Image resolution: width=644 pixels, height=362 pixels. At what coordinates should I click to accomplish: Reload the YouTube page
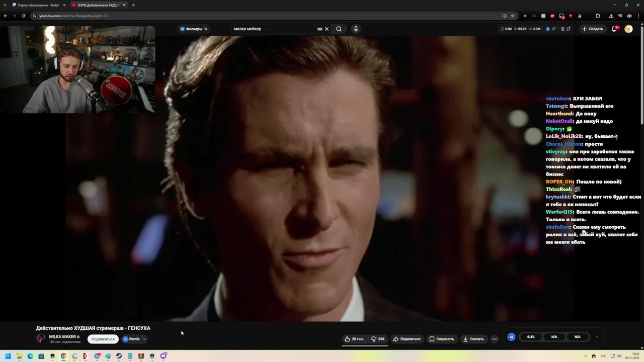point(23,16)
